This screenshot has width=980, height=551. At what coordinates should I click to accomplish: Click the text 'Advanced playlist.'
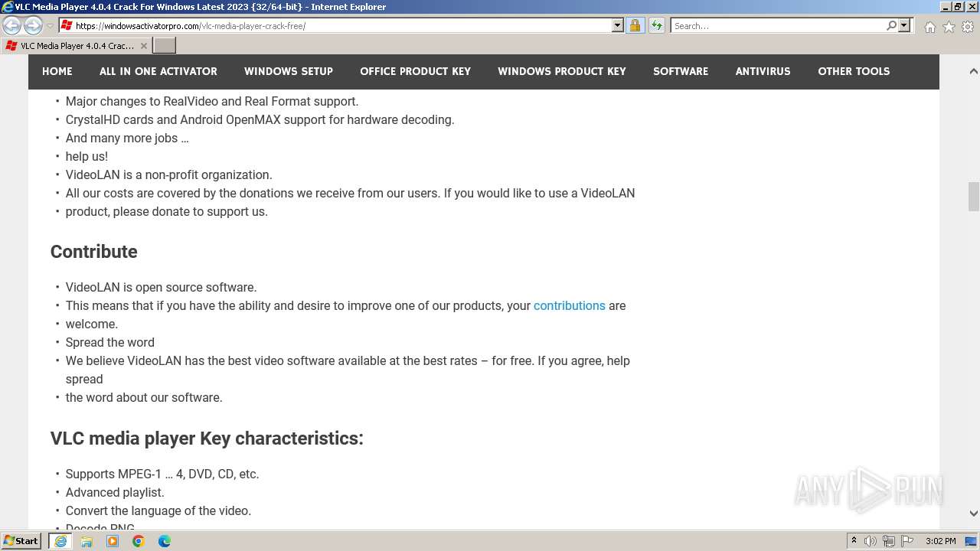click(x=115, y=492)
